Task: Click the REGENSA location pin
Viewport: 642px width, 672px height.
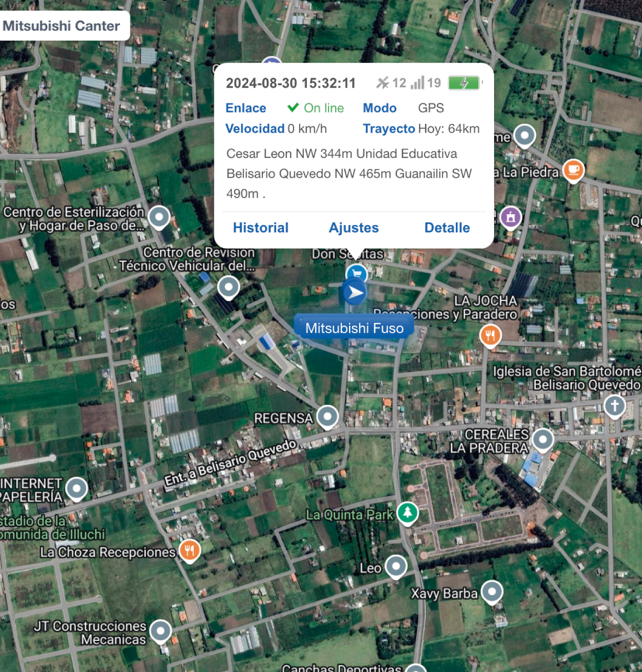Action: [x=327, y=417]
